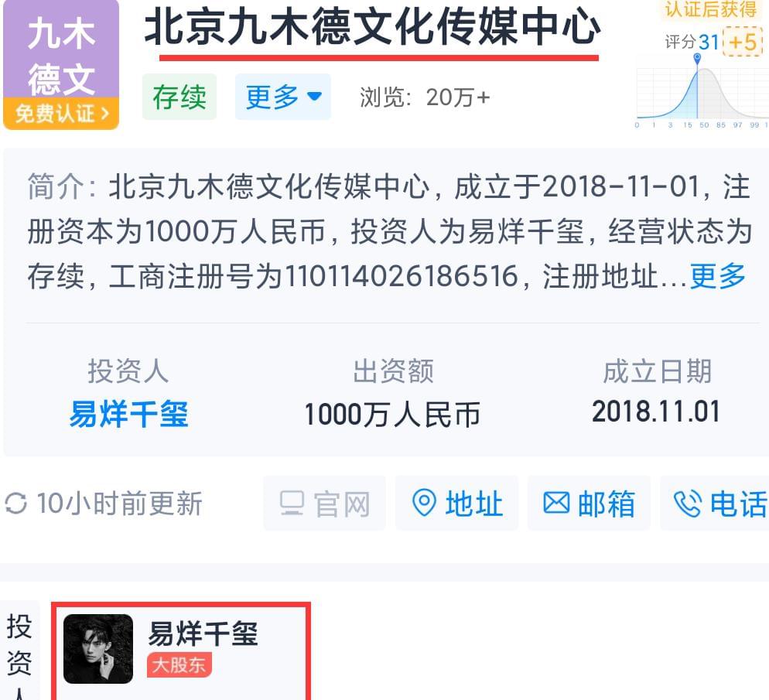The height and width of the screenshot is (700, 769).
Task: Open investor link 易烊千玺 under 投资人
Action: [x=128, y=414]
